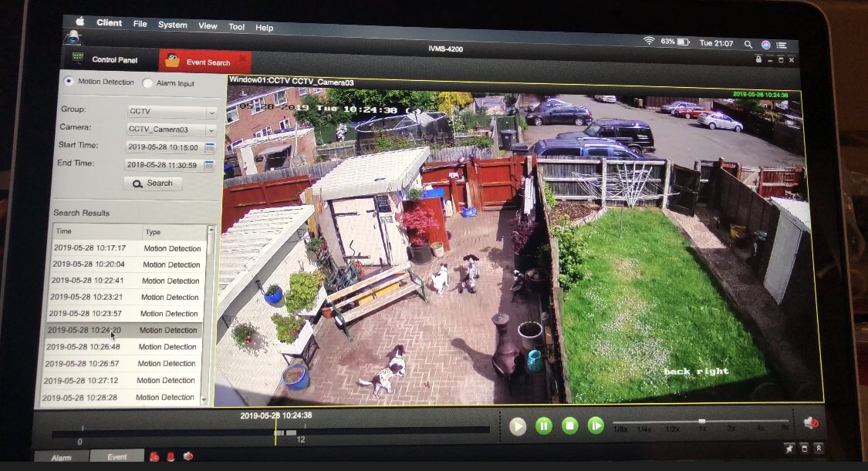This screenshot has height=471, width=868.
Task: Select the 10:17:17 motion event
Action: pos(128,248)
